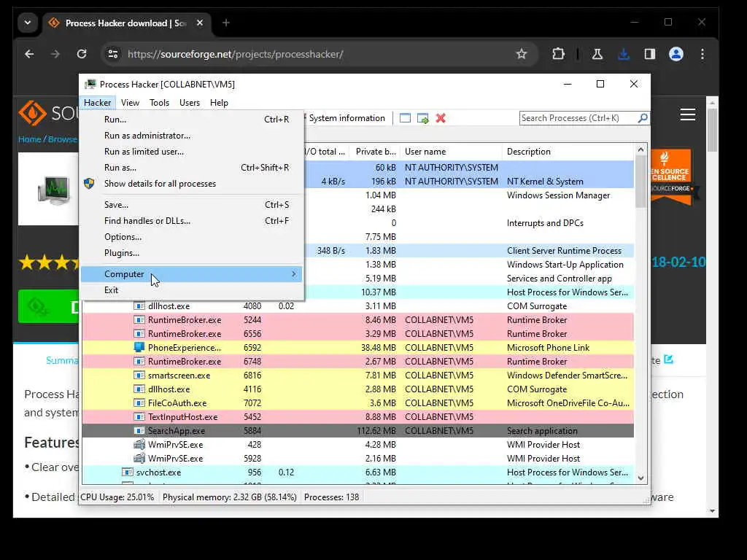
Task: Click in the Search Processes field
Action: coord(578,117)
